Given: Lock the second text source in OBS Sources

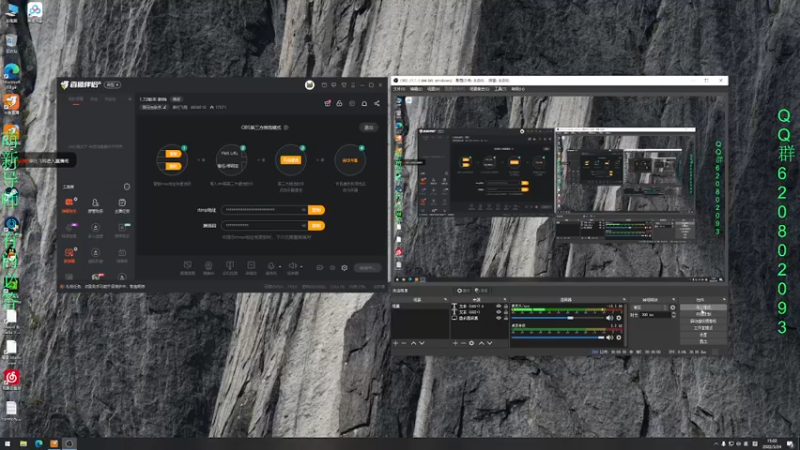Looking at the screenshot, I should (506, 312).
